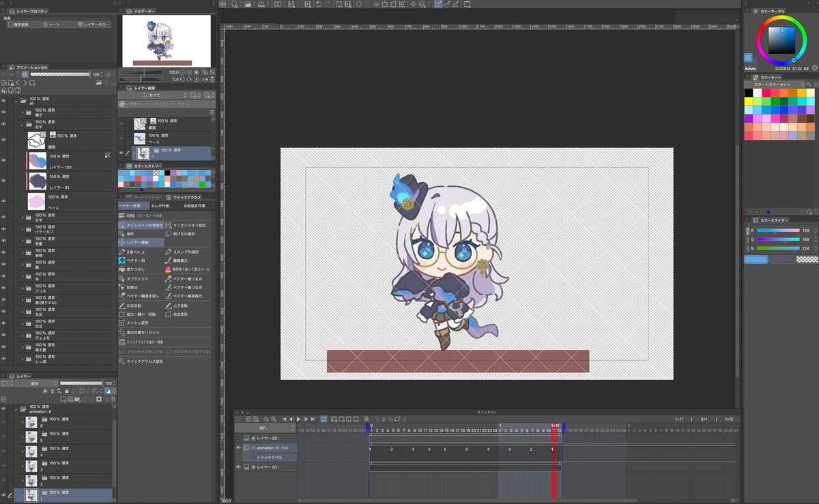Choose メッシュ変形 mesh transform
The image size is (819, 504).
coord(140,323)
